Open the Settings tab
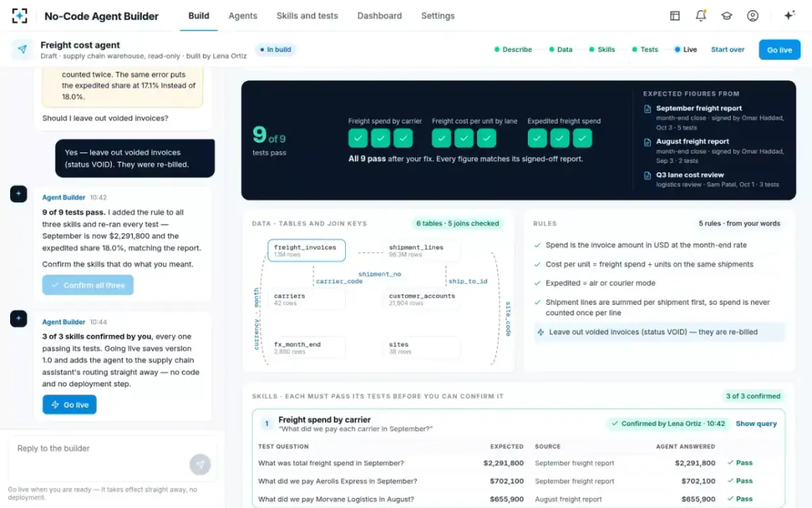 [x=438, y=16]
